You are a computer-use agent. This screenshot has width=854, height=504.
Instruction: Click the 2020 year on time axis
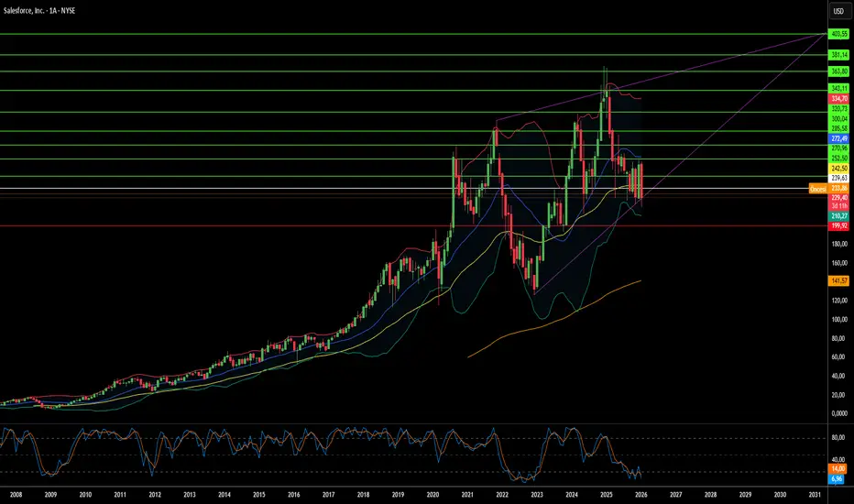coord(433,494)
